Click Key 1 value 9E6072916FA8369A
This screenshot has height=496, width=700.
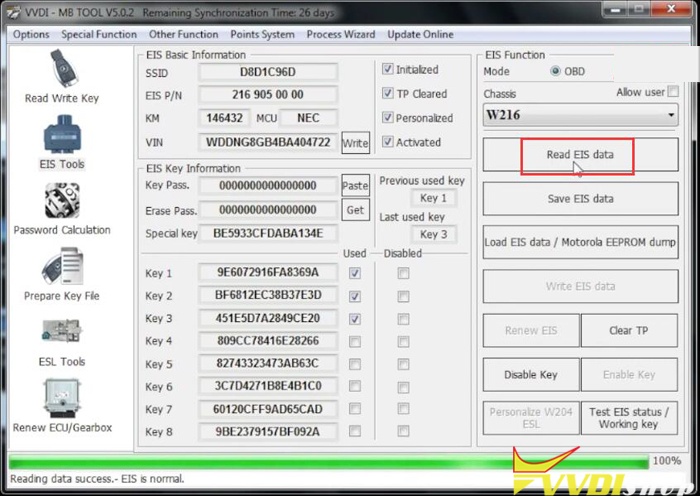point(268,272)
